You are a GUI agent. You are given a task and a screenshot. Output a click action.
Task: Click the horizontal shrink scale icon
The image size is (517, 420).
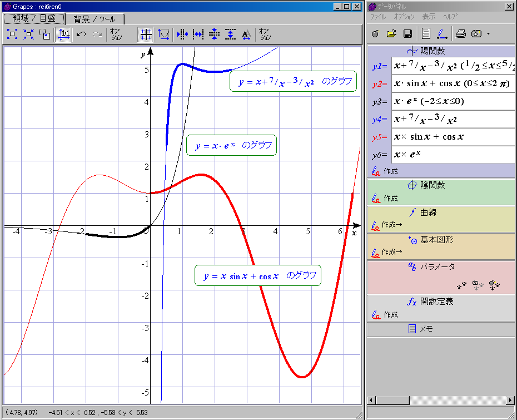(x=198, y=34)
